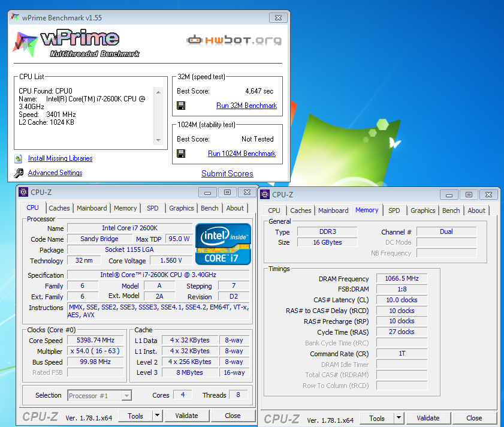The height and width of the screenshot is (427, 504).
Task: Close the right CPU-Z memory window
Action: tap(488, 195)
